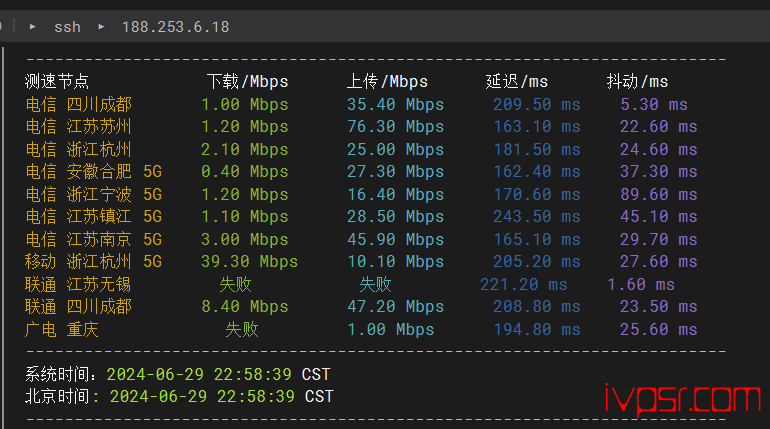Click the 系统时间 timestamp line
This screenshot has width=770, height=429.
click(178, 375)
